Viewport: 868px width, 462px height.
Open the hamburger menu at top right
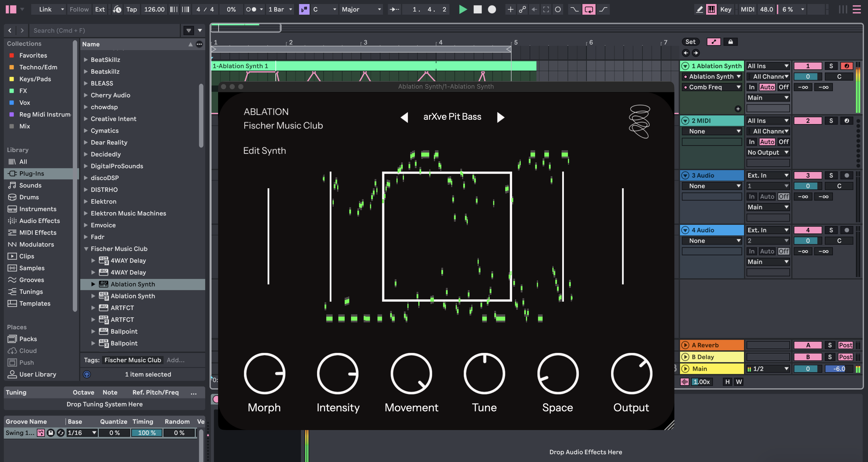(x=857, y=9)
